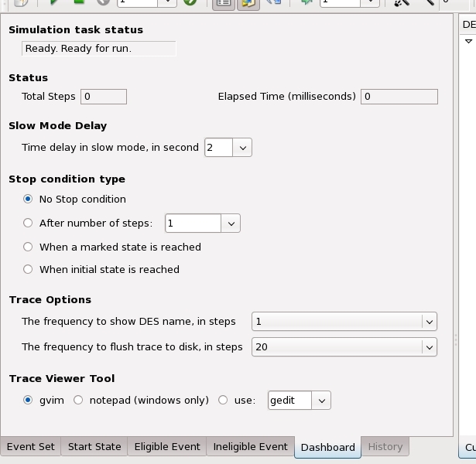Pick gvim as trace viewer tool

click(28, 400)
